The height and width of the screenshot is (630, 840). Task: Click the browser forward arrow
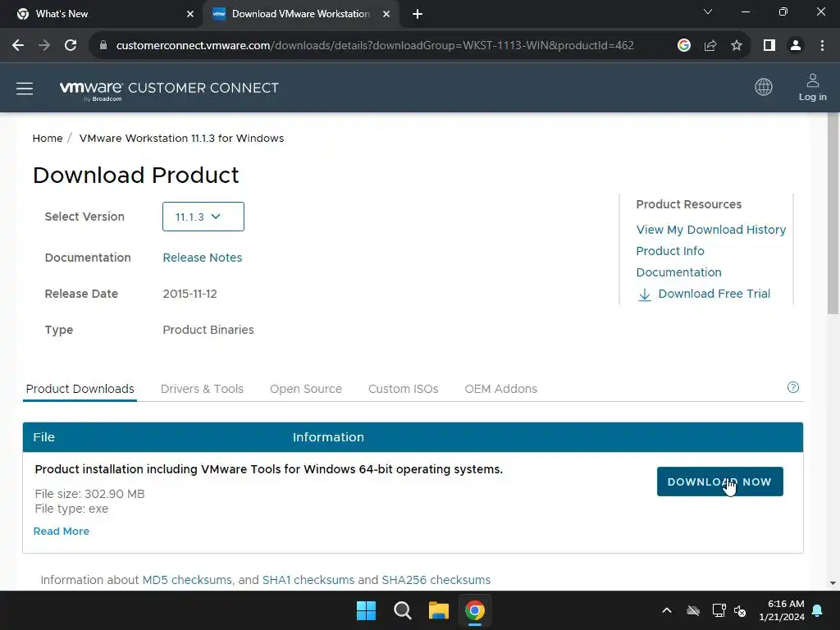[44, 46]
